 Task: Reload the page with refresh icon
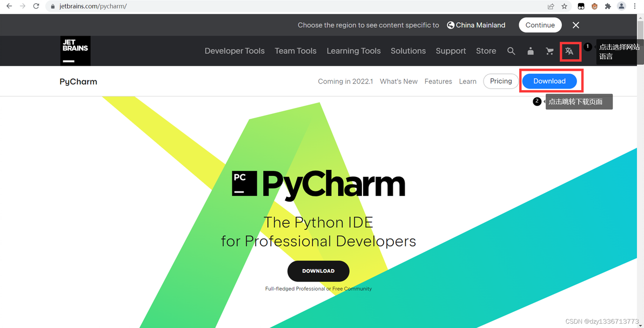click(36, 6)
